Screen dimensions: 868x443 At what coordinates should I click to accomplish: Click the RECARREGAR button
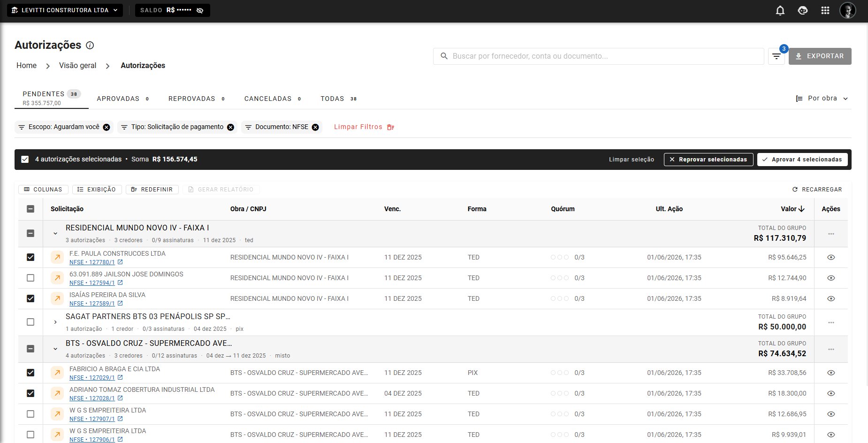pos(817,190)
